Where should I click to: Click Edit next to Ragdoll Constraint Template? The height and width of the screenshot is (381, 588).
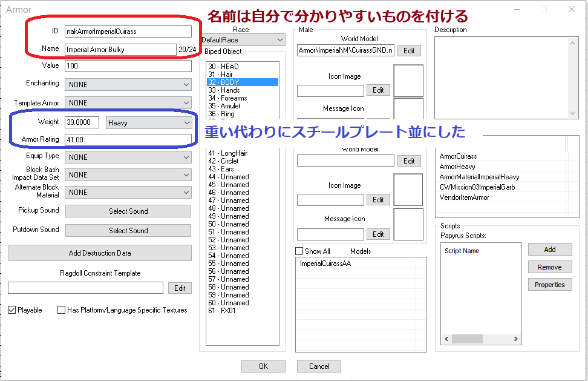[x=180, y=288]
